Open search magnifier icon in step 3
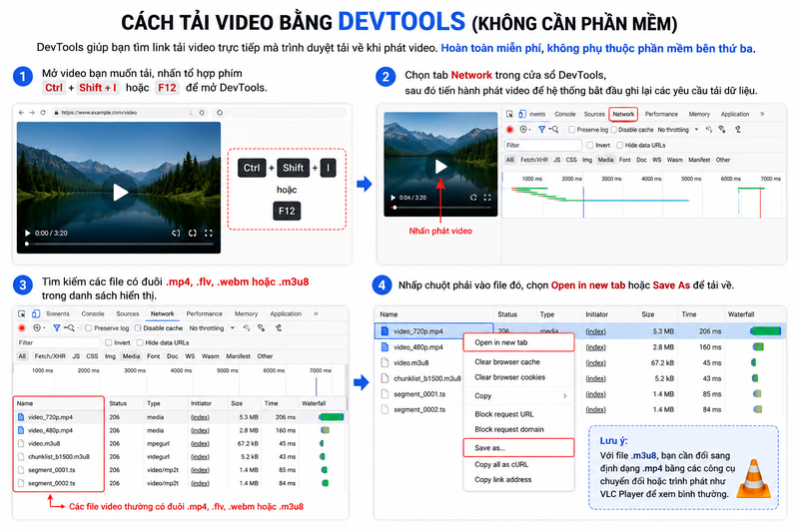799x532 pixels. point(69,327)
